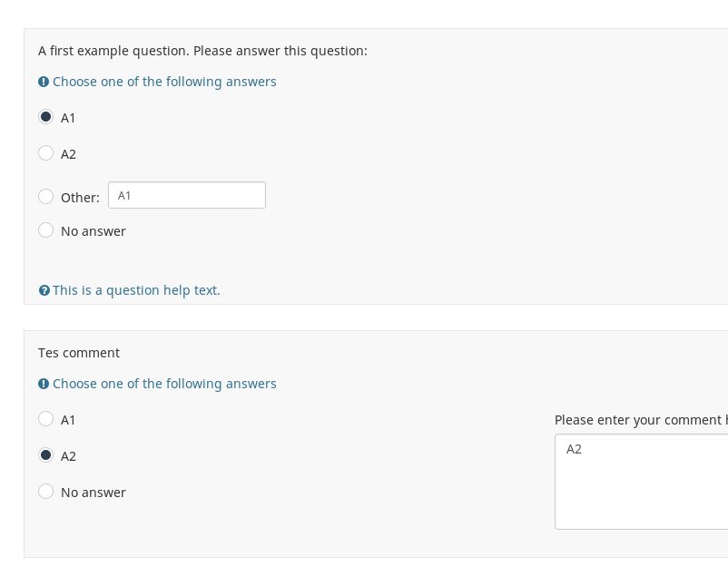Select A1 radio in the first example question
The image size is (728, 576).
pyautogui.click(x=46, y=117)
